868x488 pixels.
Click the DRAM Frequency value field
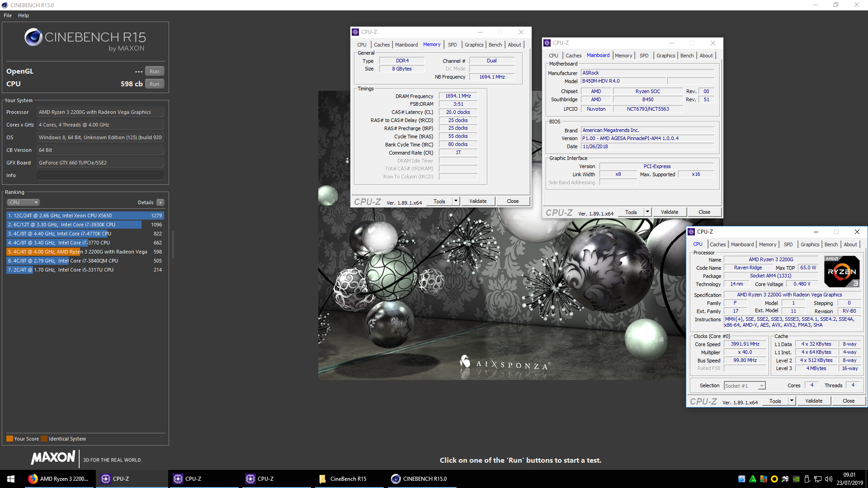coord(458,96)
